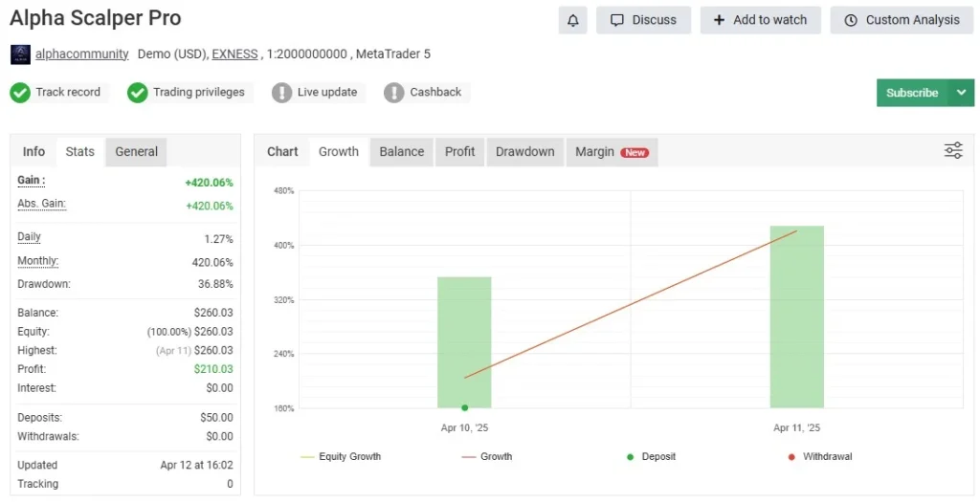This screenshot has width=980, height=502.
Task: Click the Track record green checkmark
Action: (20, 93)
